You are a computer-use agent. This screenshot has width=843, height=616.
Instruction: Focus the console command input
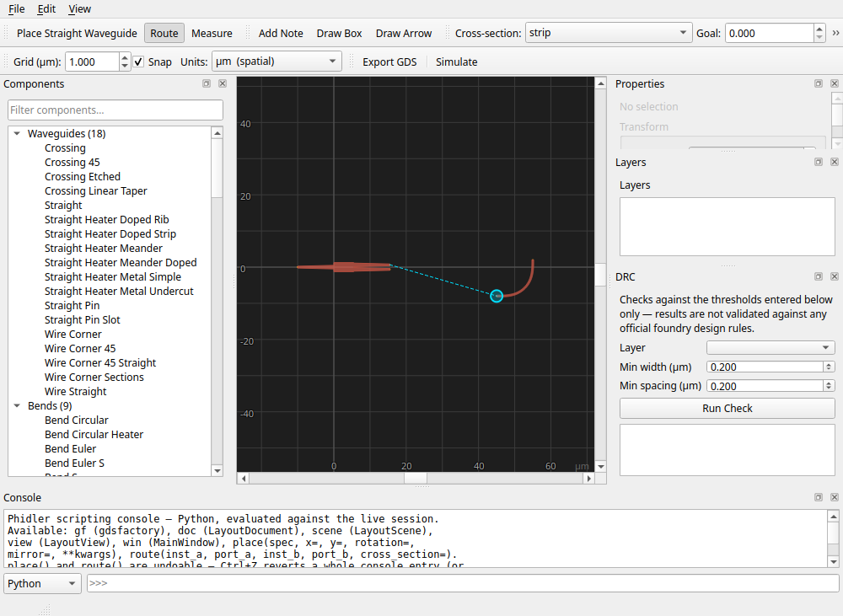pos(463,583)
